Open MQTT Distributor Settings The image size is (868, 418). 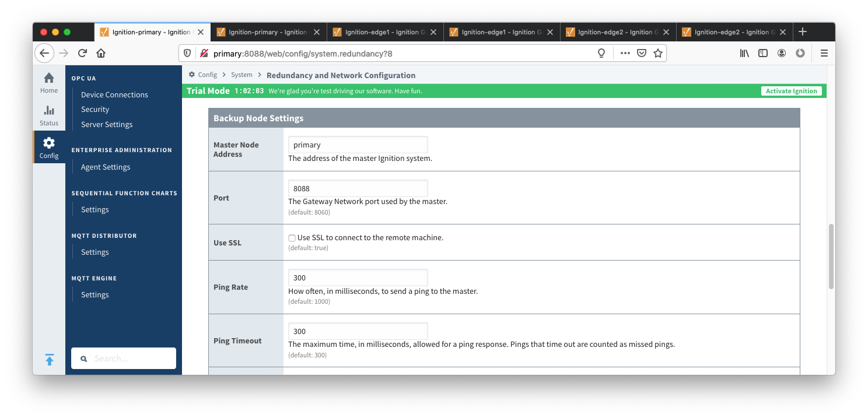[95, 252]
